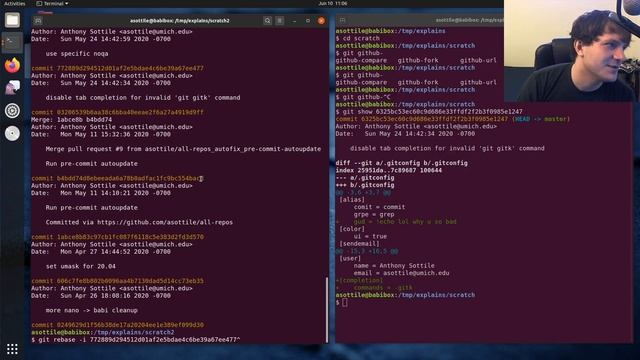
Task: Click the 'git rebase -i 772889d…' command line
Action: point(136,340)
